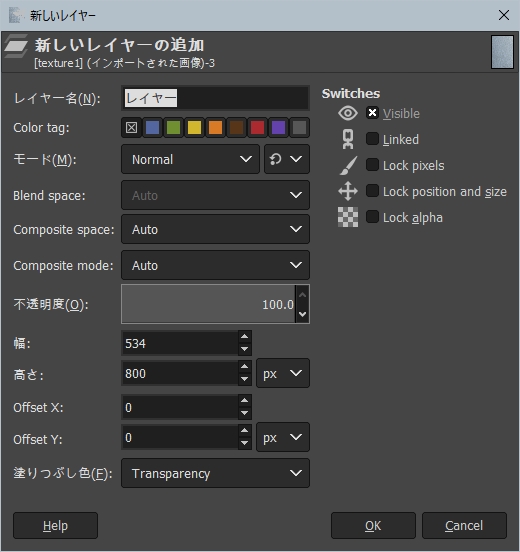Screen dimensions: 520x552
Task: Open the layer mode group switcher dropdown
Action: coord(287,159)
